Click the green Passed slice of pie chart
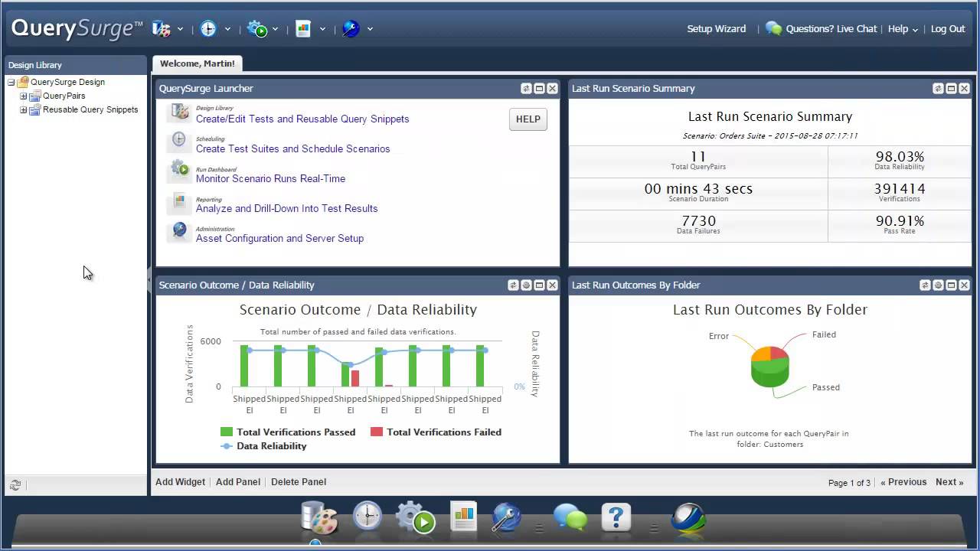The image size is (980, 551). pyautogui.click(x=769, y=373)
